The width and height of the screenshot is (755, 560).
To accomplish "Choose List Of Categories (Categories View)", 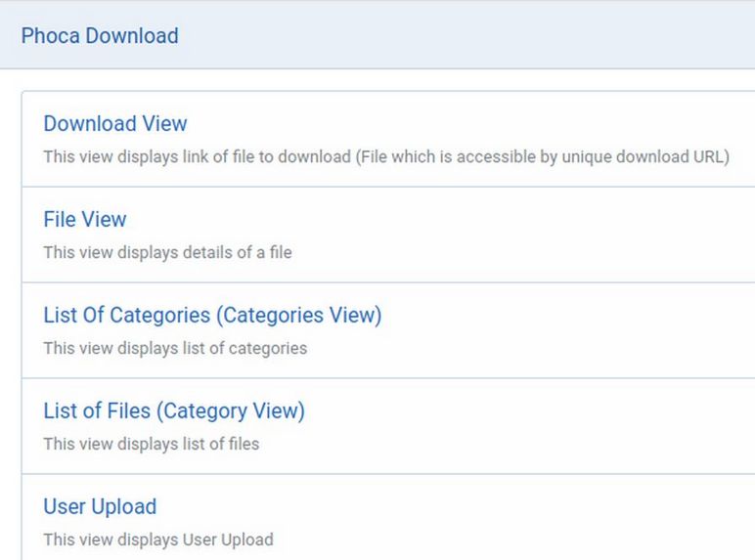I will point(212,316).
